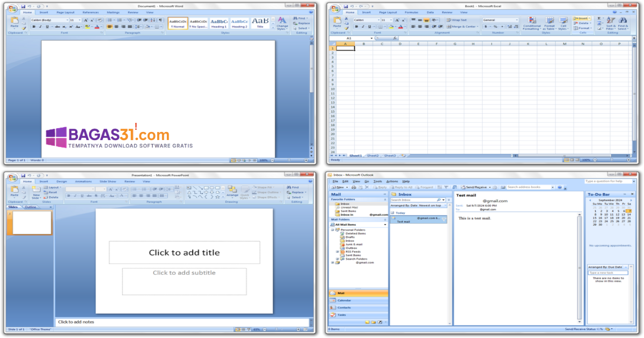
Task: Open the Calendar pane button in Outlook
Action: pyautogui.click(x=358, y=300)
